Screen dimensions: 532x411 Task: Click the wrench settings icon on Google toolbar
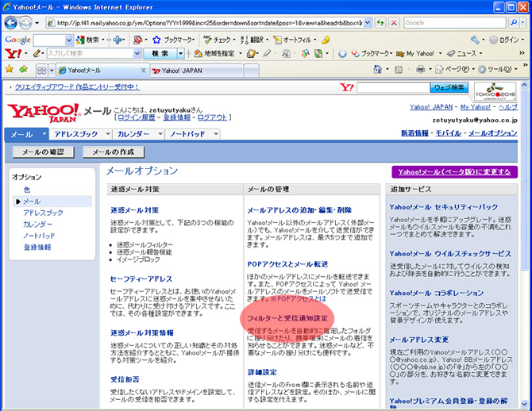click(474, 40)
